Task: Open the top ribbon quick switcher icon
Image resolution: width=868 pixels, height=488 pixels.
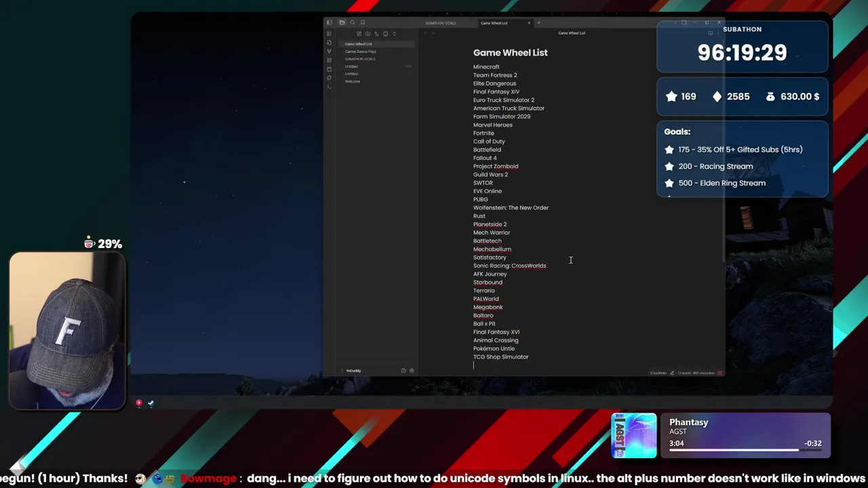Action: (329, 33)
